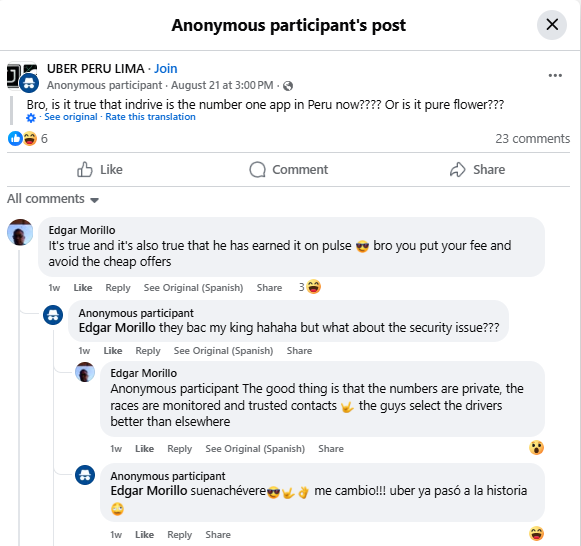The height and width of the screenshot is (546, 581).
Task: Click the public globe audience icon
Action: coord(288,86)
